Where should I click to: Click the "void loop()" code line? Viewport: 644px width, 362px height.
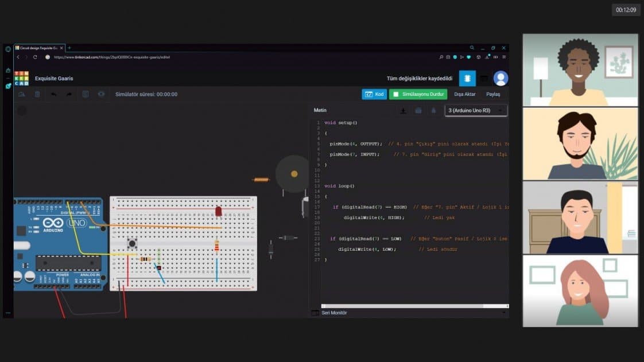339,186
